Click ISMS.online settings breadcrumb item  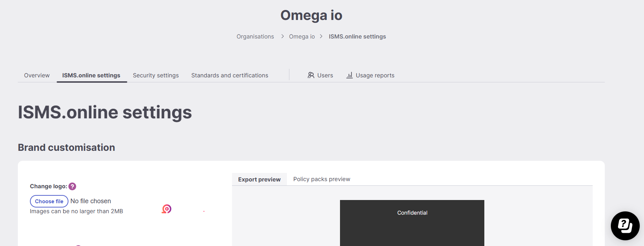pyautogui.click(x=357, y=36)
